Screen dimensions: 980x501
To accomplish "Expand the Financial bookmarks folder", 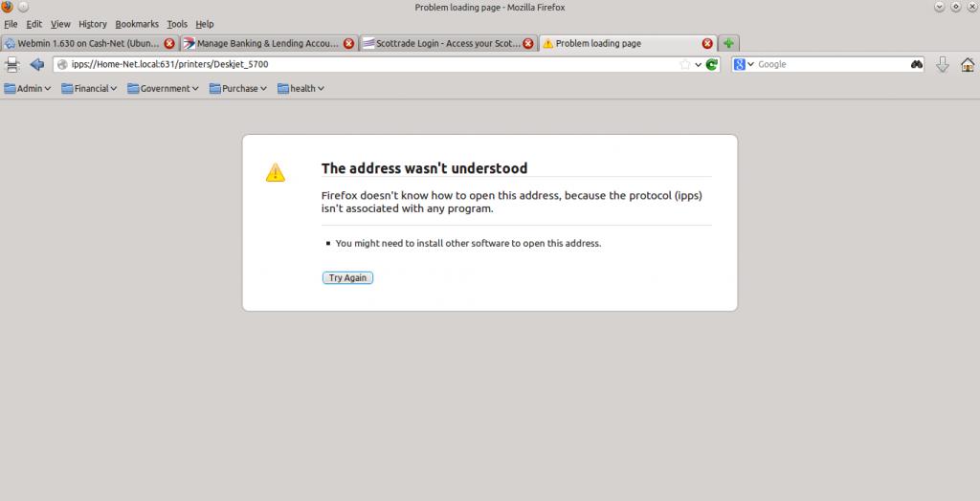I will pos(89,89).
